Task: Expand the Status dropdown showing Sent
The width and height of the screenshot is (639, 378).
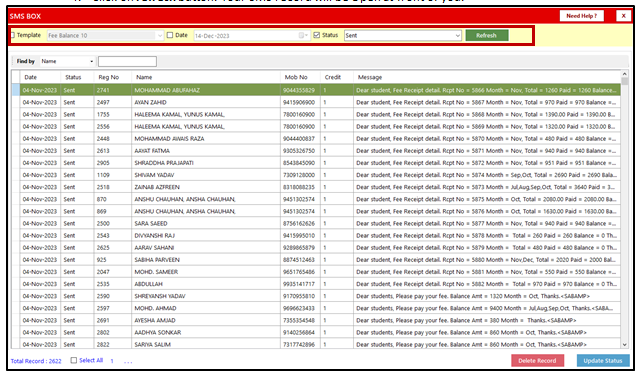Action: [x=457, y=35]
